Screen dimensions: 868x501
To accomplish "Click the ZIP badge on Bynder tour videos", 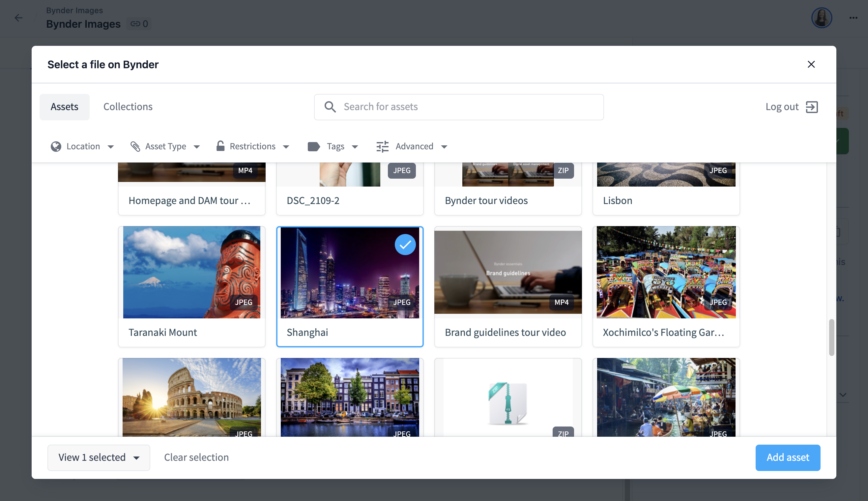I will (563, 171).
